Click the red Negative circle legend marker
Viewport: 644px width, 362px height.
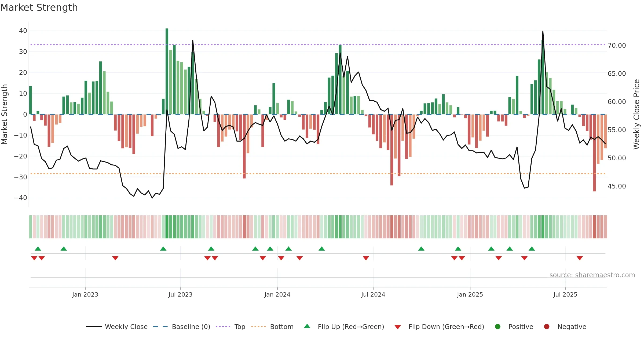point(547,327)
